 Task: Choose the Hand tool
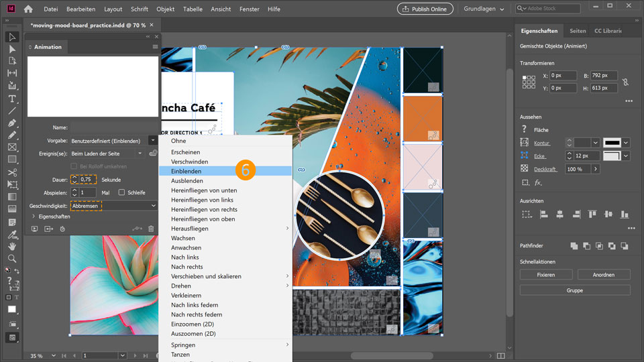click(12, 246)
